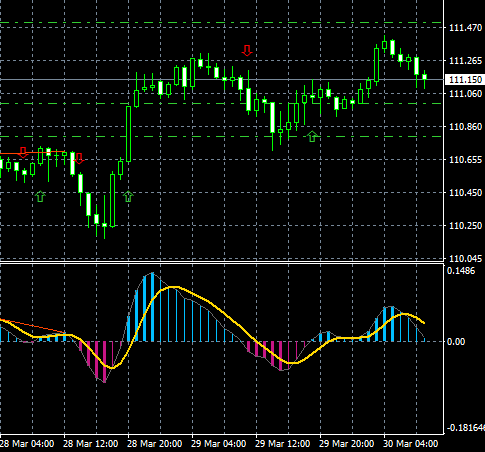Click the 0.00 indicator zero level label

[456, 342]
